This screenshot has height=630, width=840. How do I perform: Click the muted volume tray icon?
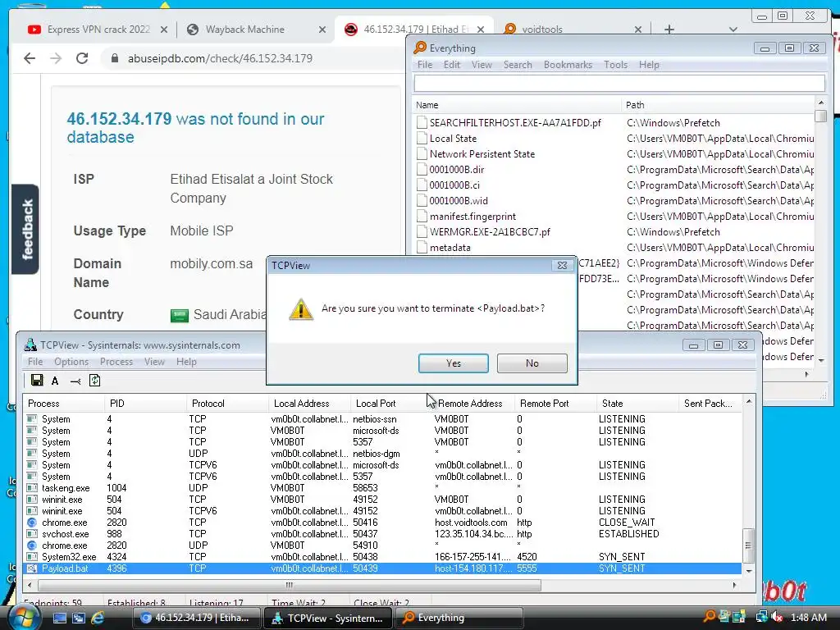click(777, 617)
